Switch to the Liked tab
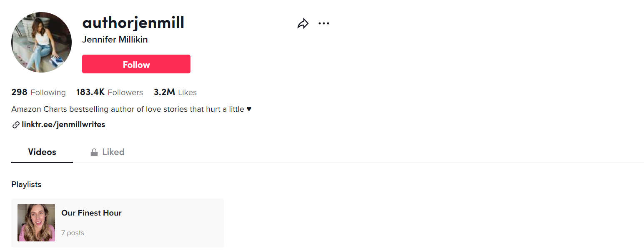Image resolution: width=644 pixels, height=251 pixels. [113, 152]
